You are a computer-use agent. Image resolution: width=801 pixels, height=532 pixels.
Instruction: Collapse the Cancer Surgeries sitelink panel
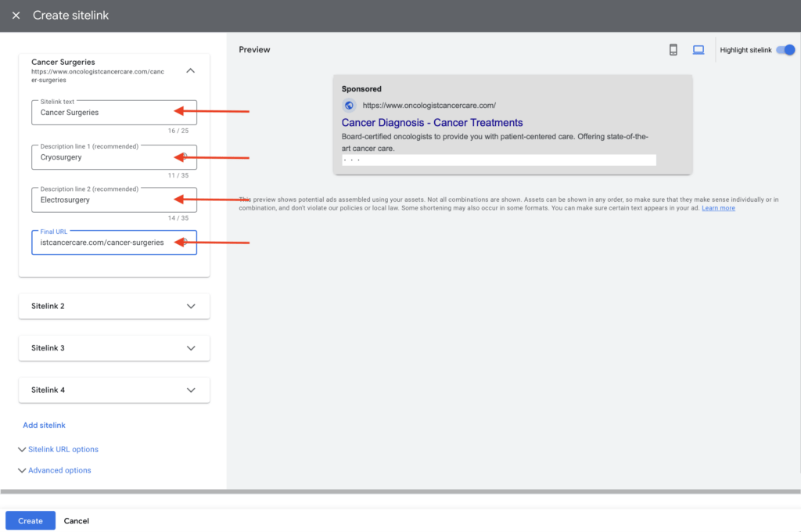(x=191, y=70)
